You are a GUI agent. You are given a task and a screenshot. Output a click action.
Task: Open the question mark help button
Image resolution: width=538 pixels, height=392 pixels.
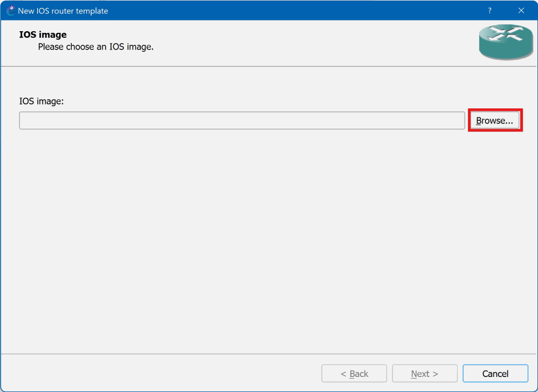[x=489, y=11]
